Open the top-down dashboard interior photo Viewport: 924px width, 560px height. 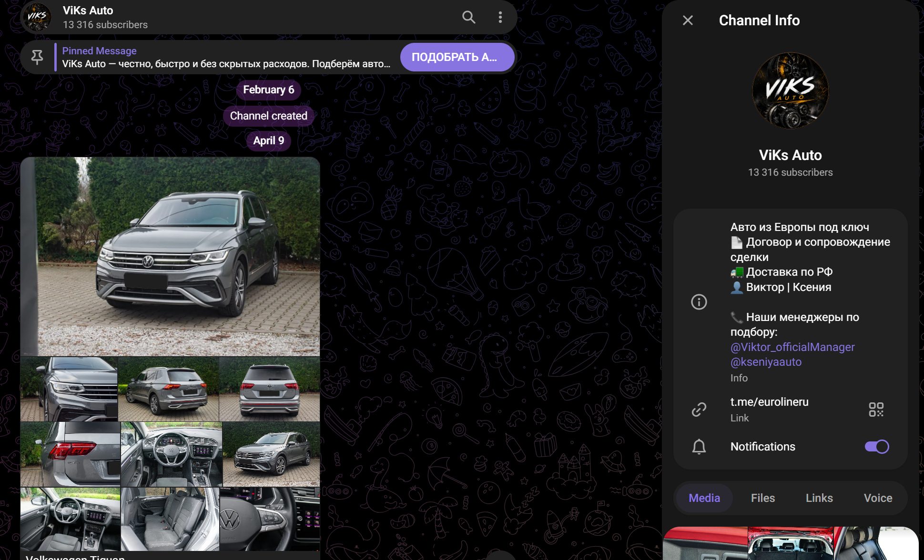172,454
